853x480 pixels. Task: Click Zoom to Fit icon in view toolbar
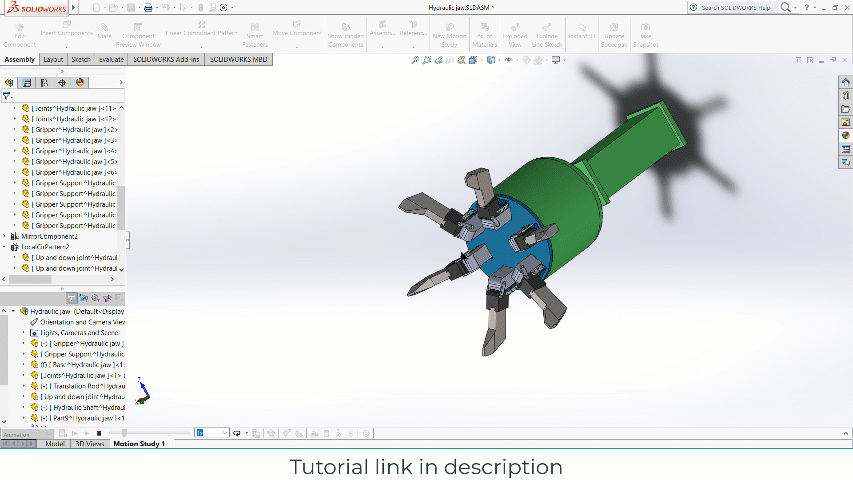pos(415,60)
